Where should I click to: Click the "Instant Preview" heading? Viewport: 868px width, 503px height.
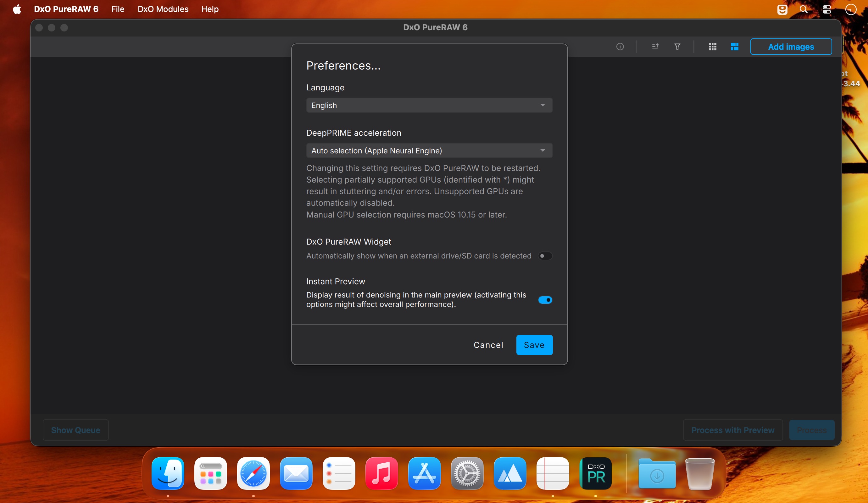(x=336, y=281)
